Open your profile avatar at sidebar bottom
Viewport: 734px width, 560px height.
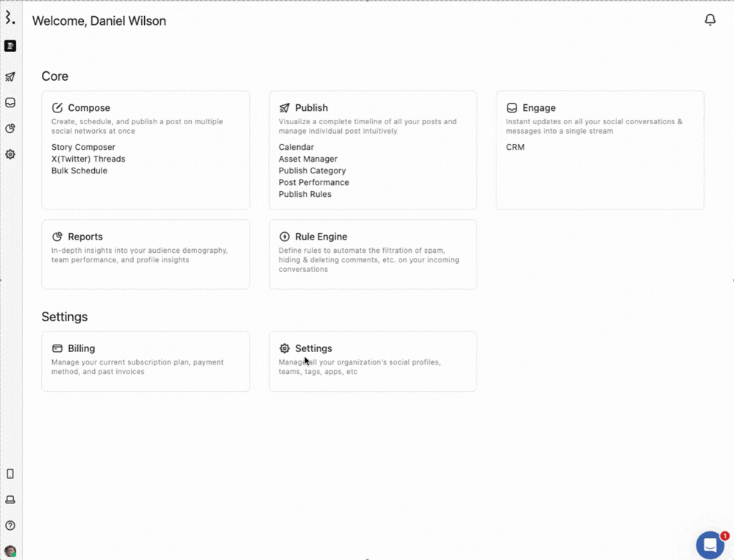10,550
